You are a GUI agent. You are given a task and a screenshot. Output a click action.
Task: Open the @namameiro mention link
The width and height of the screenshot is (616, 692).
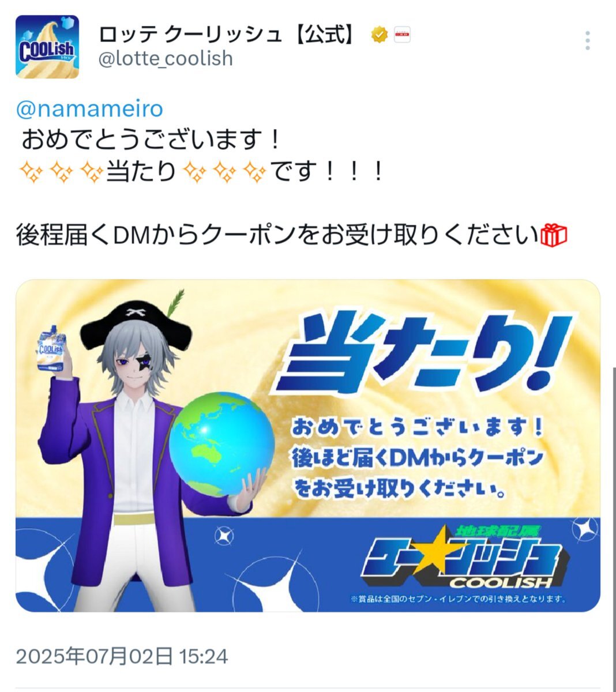[x=90, y=108]
